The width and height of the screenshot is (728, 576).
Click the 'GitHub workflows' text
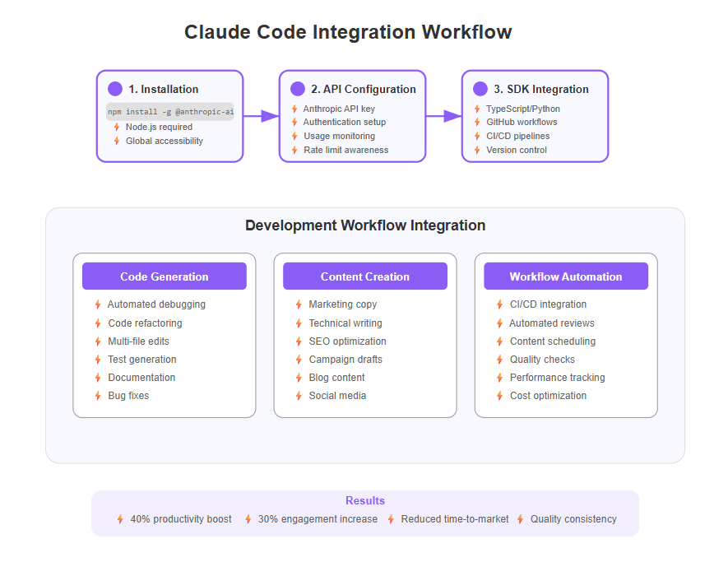coord(522,122)
